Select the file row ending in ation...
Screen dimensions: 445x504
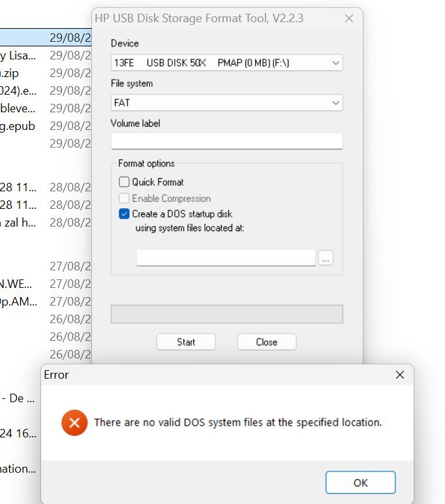(x=21, y=469)
